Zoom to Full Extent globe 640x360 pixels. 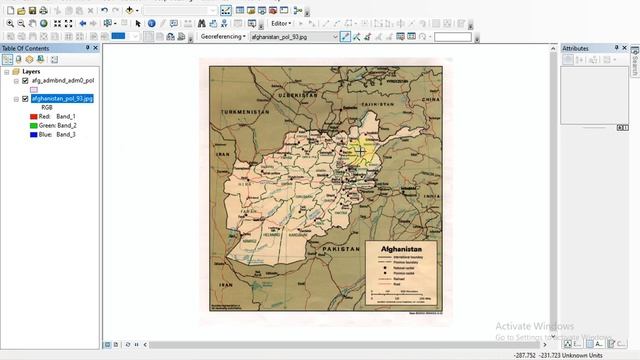(x=44, y=24)
